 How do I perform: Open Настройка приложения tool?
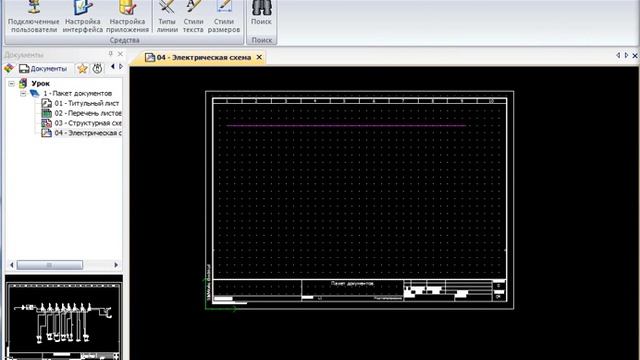tap(127, 17)
